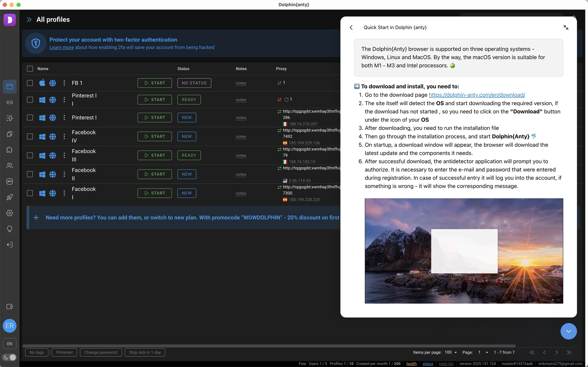Go back in Quick Start panel
The image size is (588, 367).
pos(351,27)
